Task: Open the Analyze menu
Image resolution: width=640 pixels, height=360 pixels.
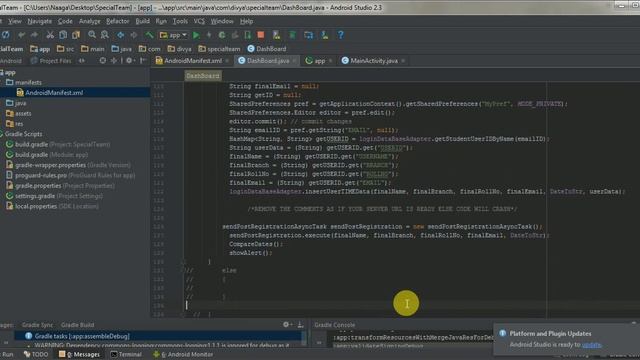Action: click(x=89, y=21)
